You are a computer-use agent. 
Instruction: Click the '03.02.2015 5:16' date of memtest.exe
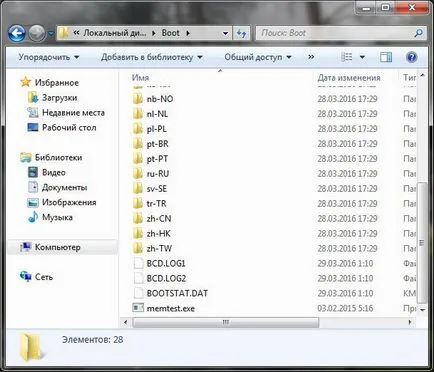coord(345,308)
